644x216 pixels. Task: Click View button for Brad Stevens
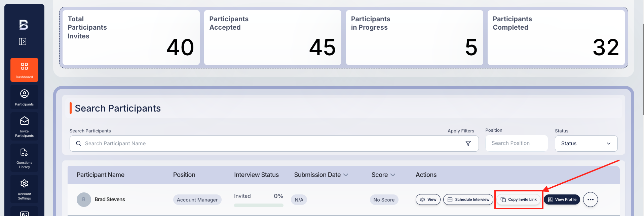pos(428,199)
